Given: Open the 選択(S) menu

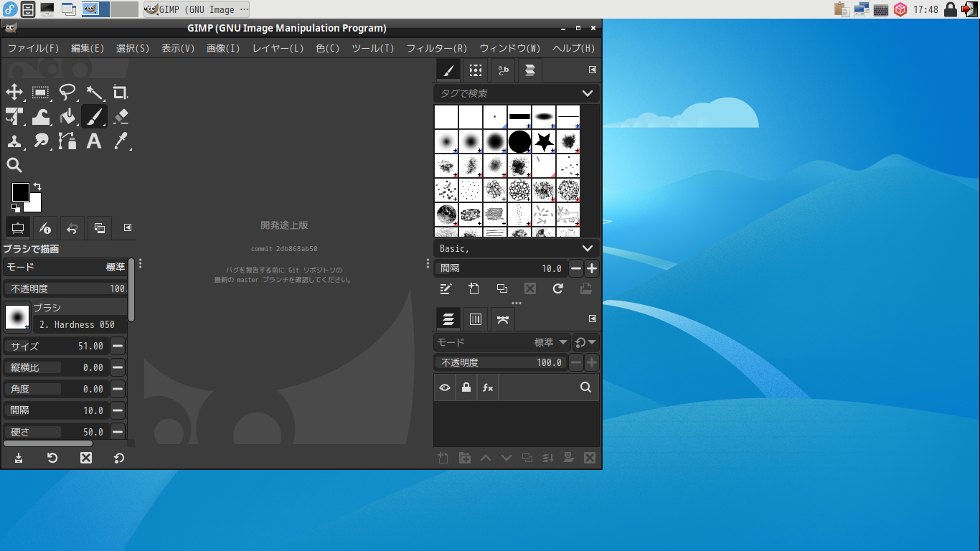Looking at the screenshot, I should click(x=133, y=48).
